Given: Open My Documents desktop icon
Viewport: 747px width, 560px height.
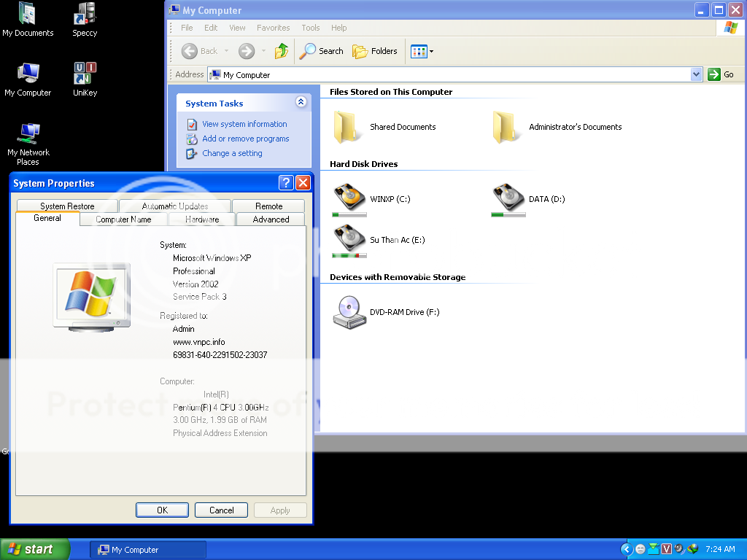Looking at the screenshot, I should click(28, 19).
